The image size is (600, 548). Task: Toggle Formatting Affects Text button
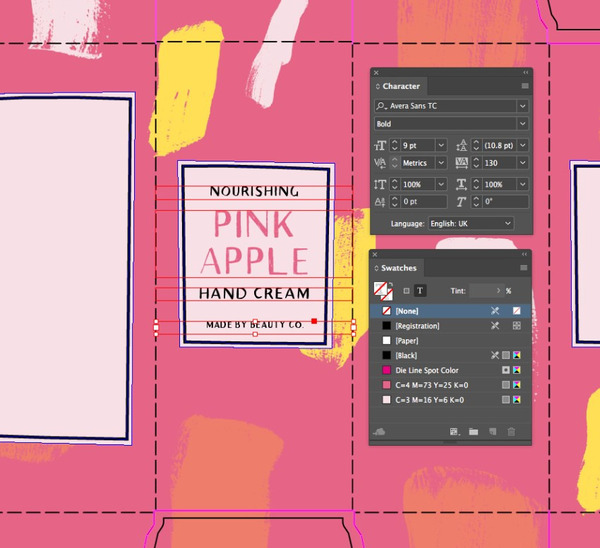click(x=420, y=291)
